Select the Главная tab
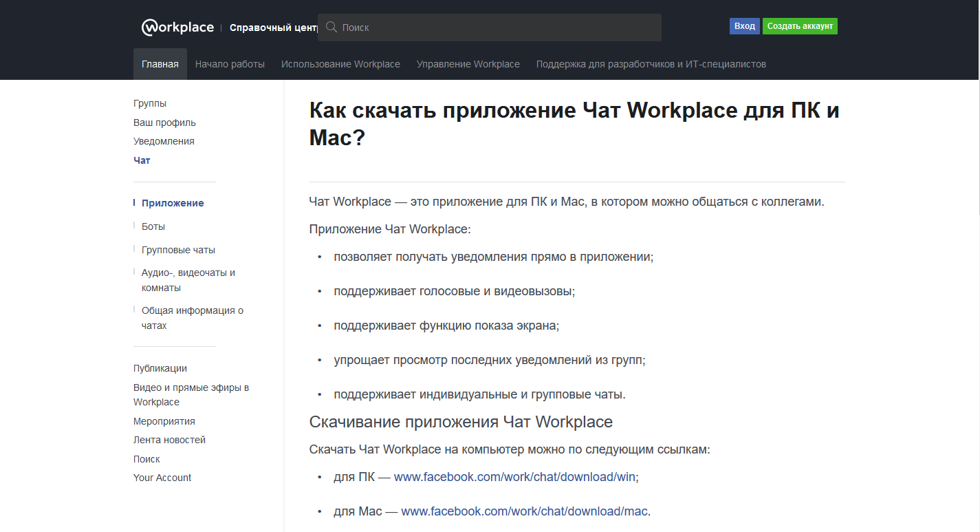980x532 pixels. coord(160,64)
